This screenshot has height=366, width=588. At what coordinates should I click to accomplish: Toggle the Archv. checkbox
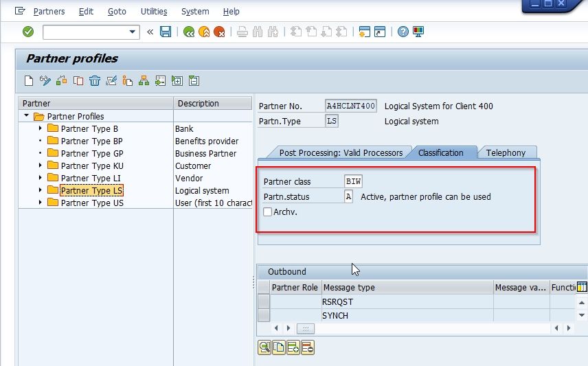point(267,212)
